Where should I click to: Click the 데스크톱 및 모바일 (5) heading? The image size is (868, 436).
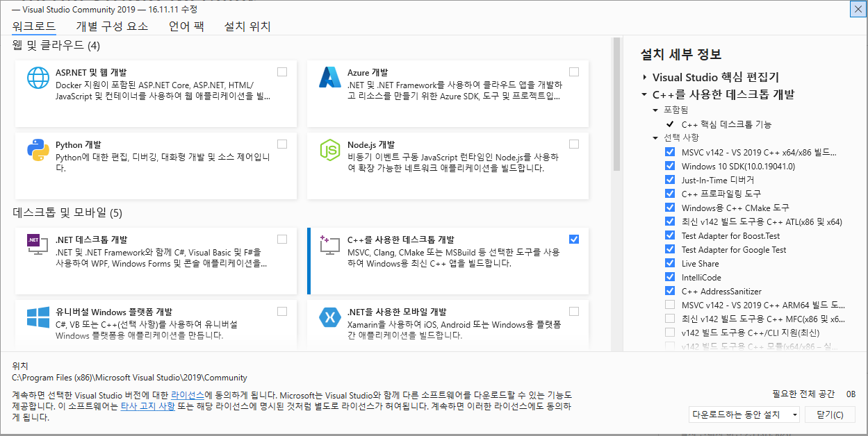67,212
